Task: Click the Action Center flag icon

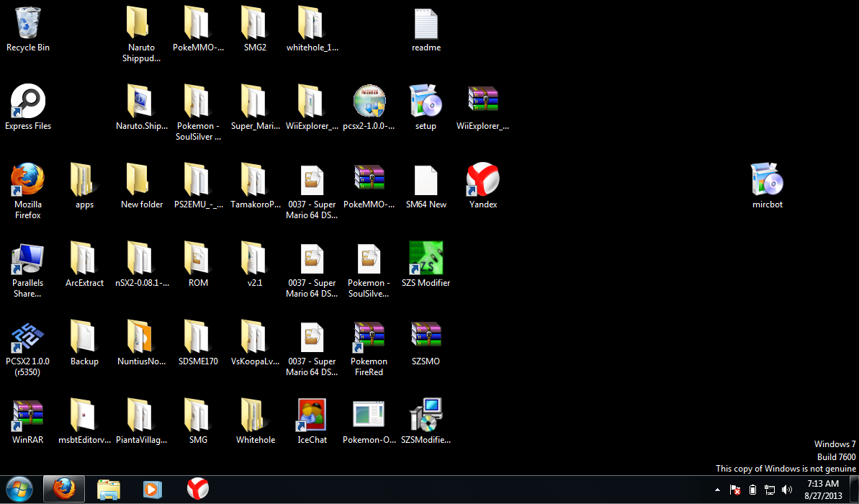Action: point(735,490)
